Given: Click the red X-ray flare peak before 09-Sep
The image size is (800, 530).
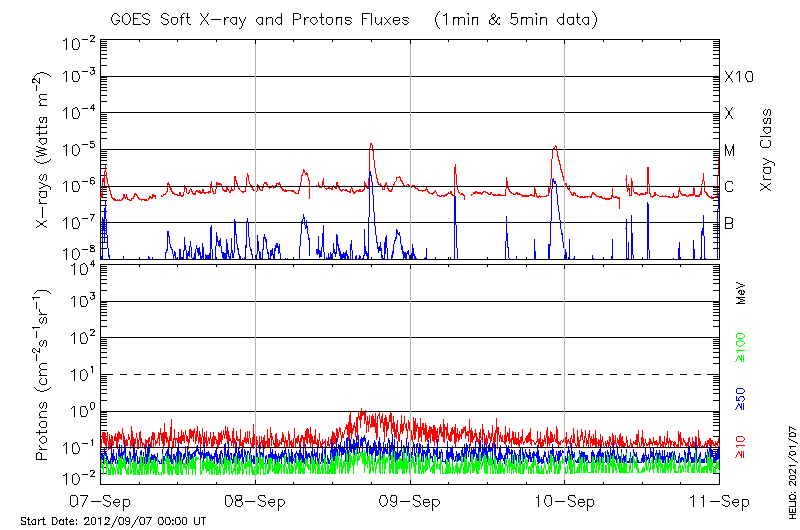Looking at the screenshot, I should click(x=371, y=144).
